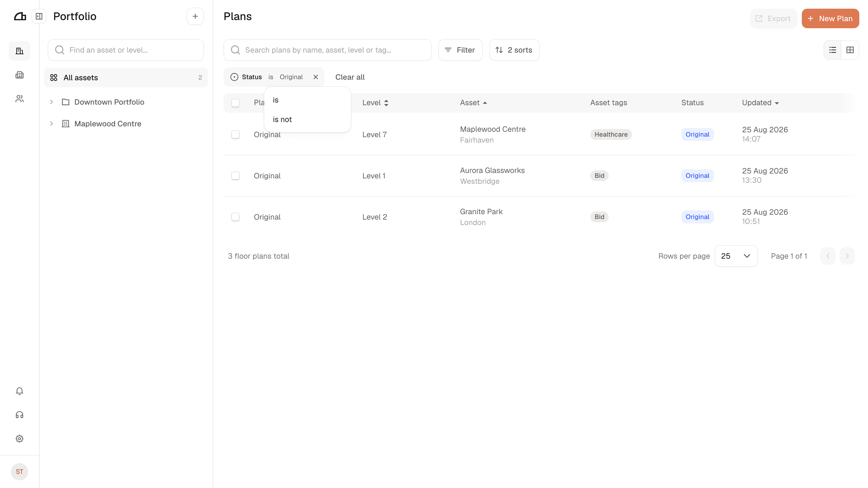Focus the Find an asset search field
This screenshot has width=868, height=488.
126,50
